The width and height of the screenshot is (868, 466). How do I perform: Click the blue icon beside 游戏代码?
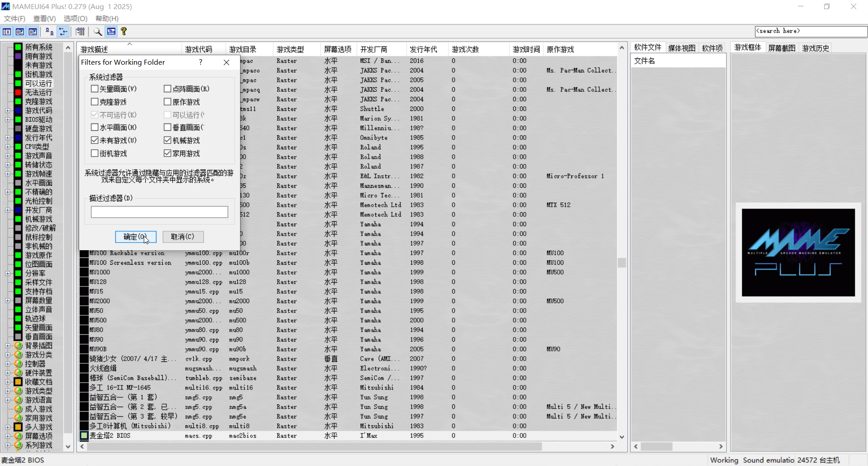pyautogui.click(x=18, y=110)
